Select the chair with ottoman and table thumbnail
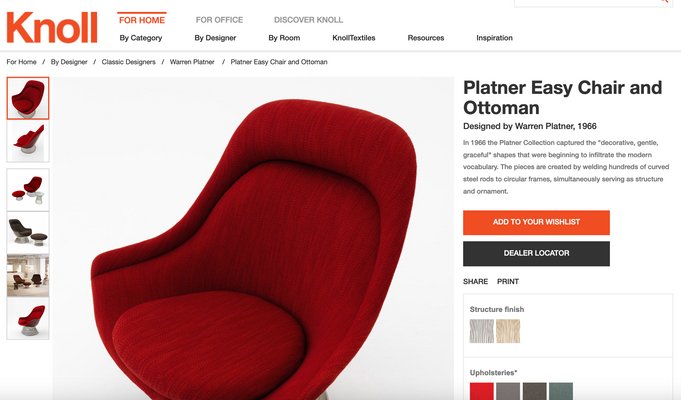Viewport: 681px width, 400px height. click(x=28, y=190)
